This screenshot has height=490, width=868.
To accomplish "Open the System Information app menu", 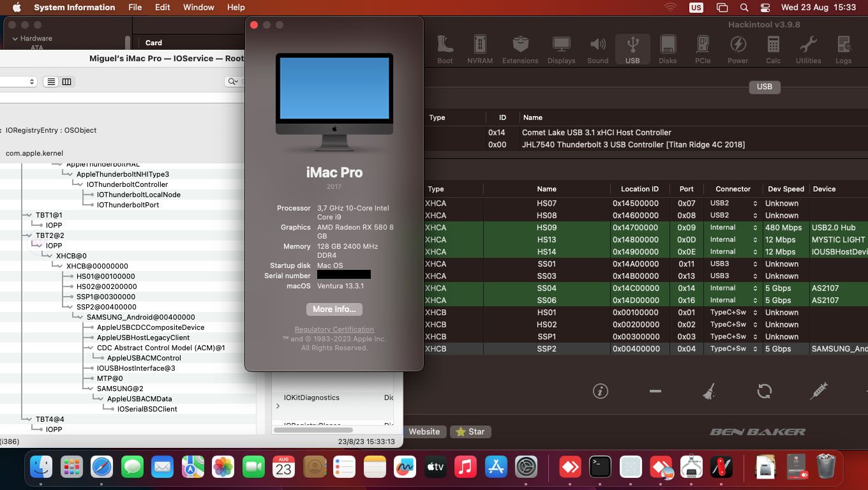I will click(x=75, y=8).
